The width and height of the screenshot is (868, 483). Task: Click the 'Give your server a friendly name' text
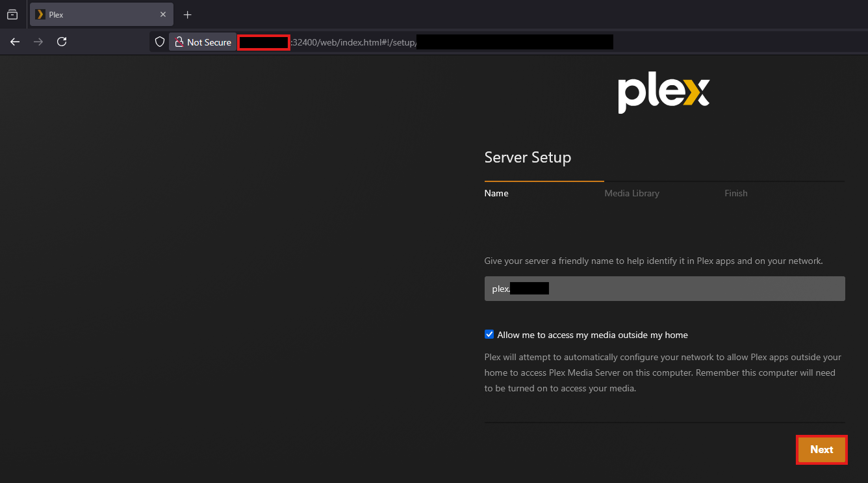[654, 261]
